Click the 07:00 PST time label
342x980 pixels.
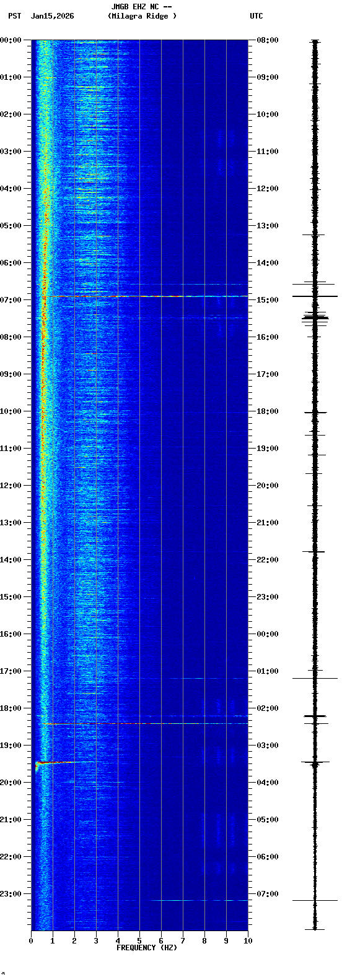pyautogui.click(x=11, y=300)
